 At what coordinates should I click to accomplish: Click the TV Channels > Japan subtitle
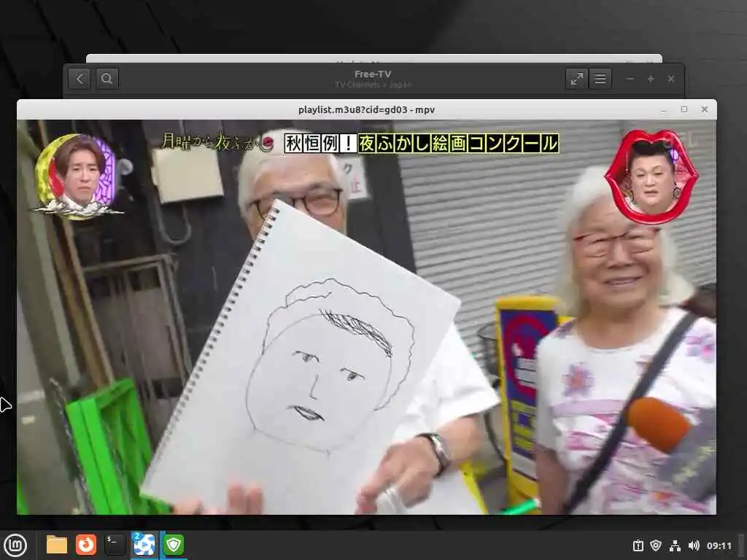coord(373,85)
